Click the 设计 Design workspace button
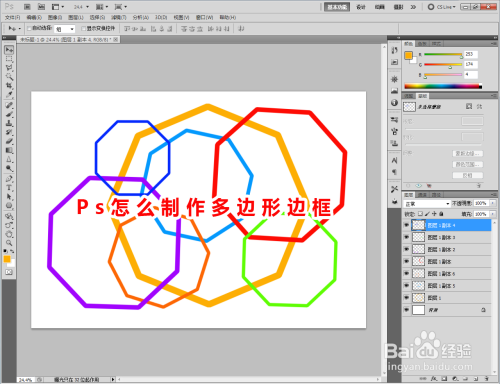Screen dimensions: 500x384 click(x=361, y=7)
